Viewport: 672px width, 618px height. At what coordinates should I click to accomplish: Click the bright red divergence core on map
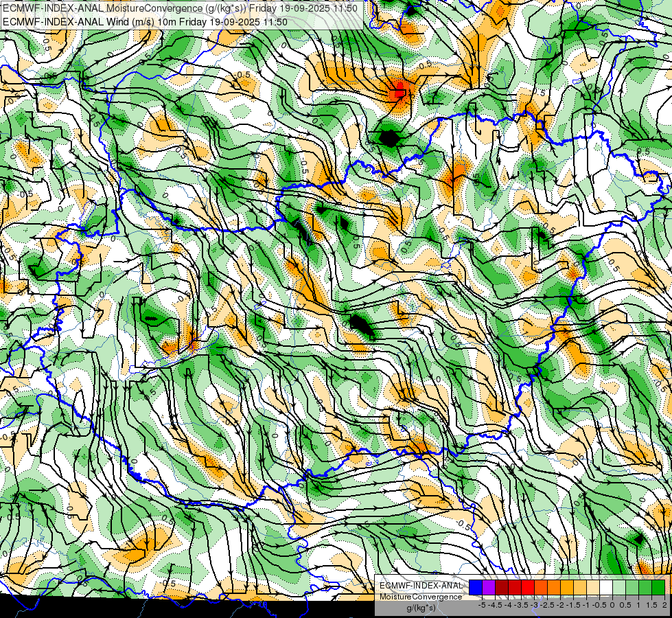click(399, 92)
